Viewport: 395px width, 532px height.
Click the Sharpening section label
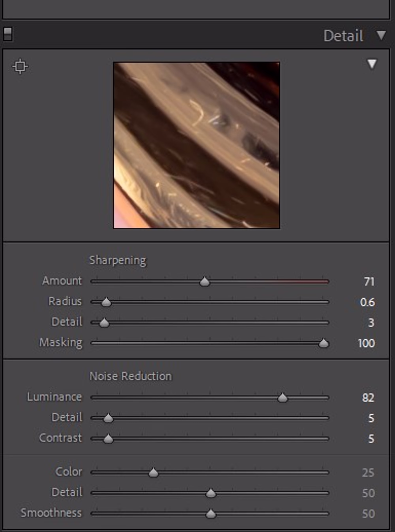117,260
